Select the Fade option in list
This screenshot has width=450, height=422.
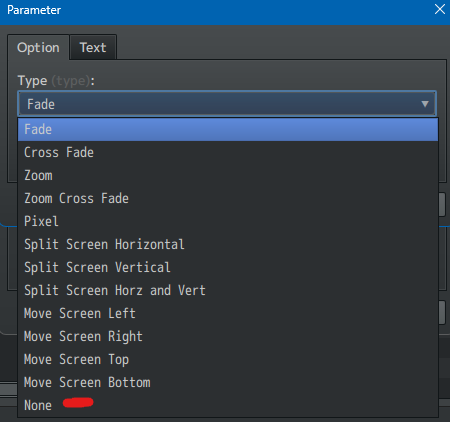pyautogui.click(x=228, y=129)
